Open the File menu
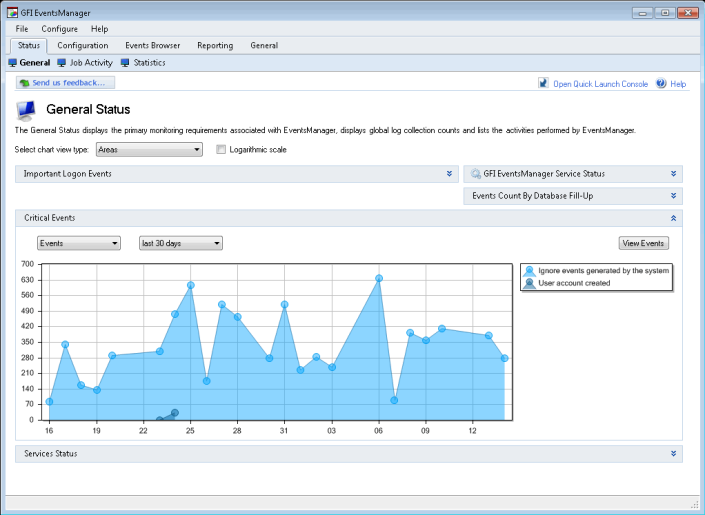 22,29
